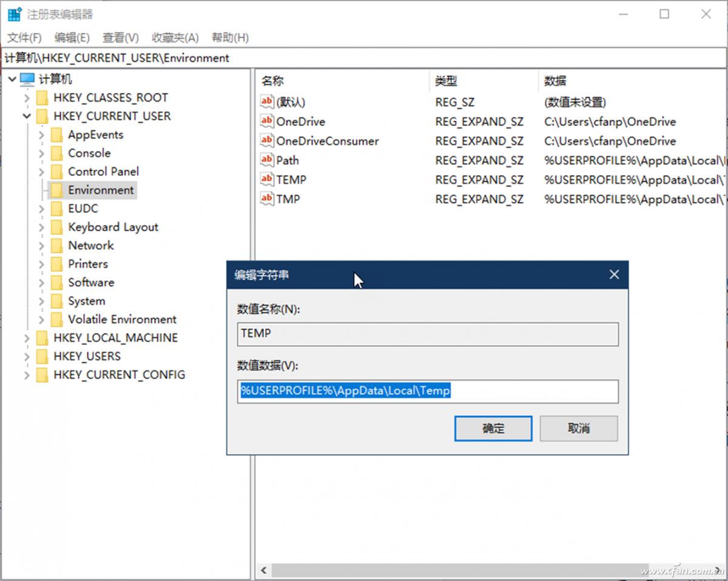The image size is (728, 581).
Task: Click the Software folder icon
Action: (x=58, y=282)
